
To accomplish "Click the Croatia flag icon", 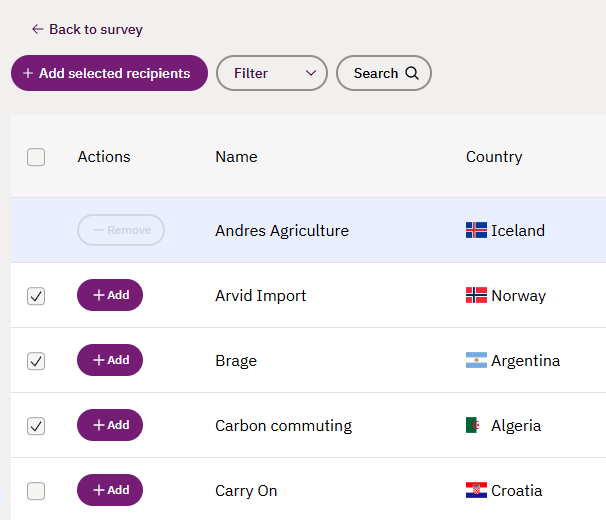I will [x=476, y=490].
